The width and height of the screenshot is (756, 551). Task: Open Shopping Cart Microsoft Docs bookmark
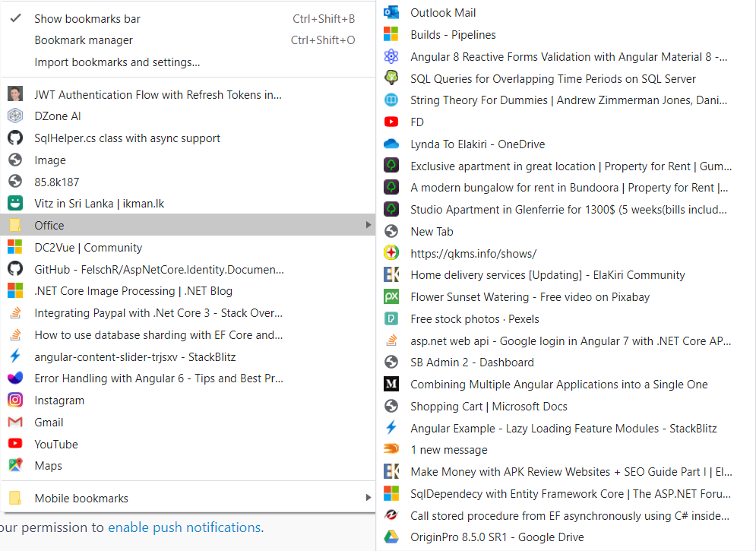(566, 406)
